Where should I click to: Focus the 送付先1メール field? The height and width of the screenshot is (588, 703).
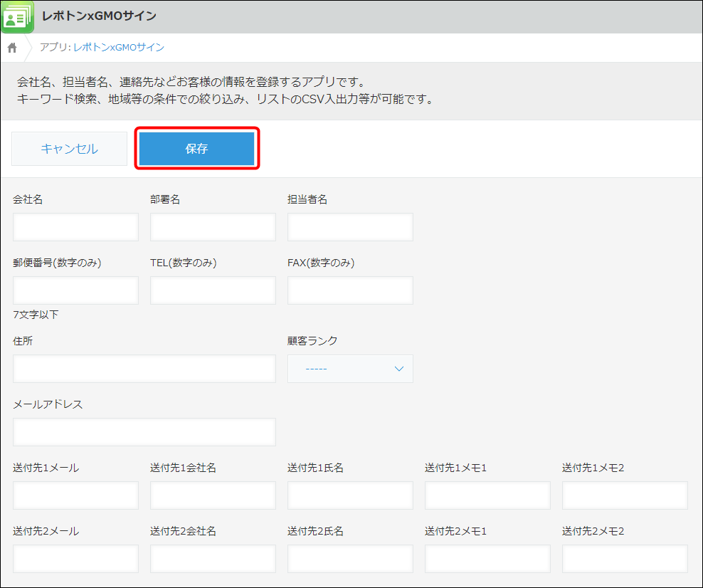[75, 495]
